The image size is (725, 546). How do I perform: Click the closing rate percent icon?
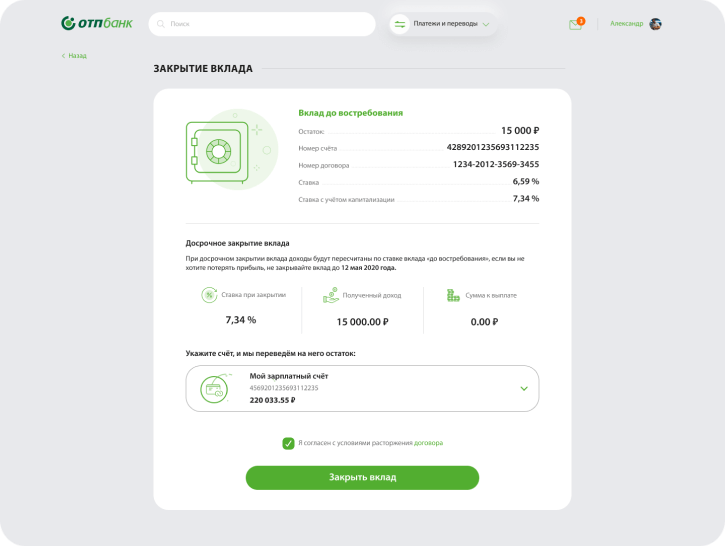coord(209,295)
